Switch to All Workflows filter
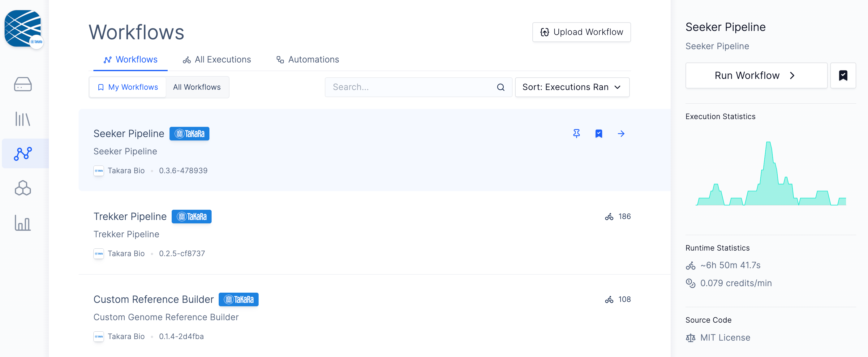The image size is (868, 357). click(x=197, y=87)
